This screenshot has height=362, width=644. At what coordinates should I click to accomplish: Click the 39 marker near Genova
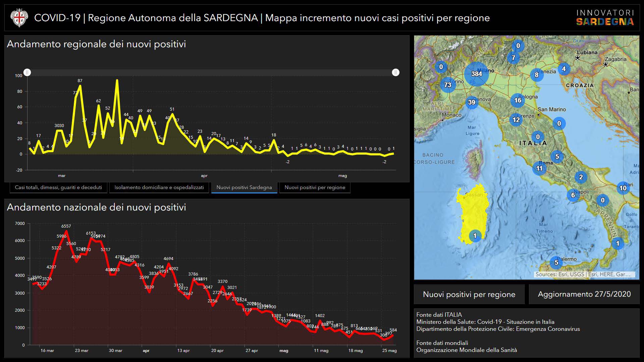472,102
